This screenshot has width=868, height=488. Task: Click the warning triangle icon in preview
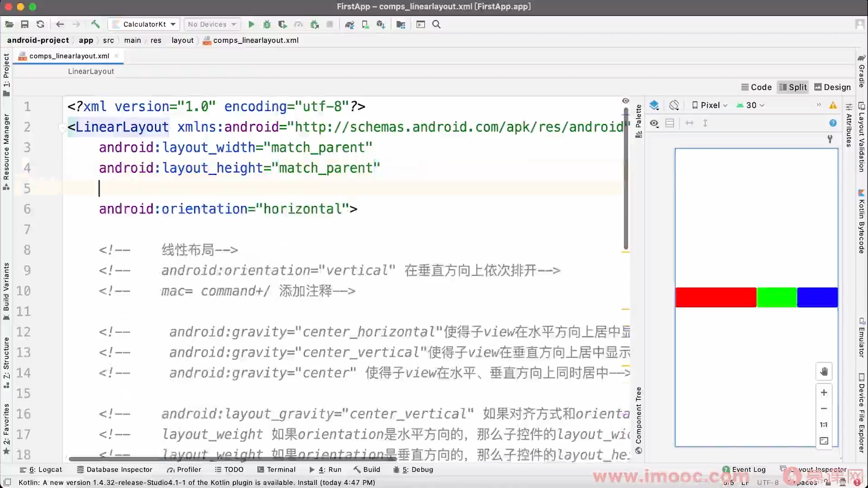click(x=833, y=105)
